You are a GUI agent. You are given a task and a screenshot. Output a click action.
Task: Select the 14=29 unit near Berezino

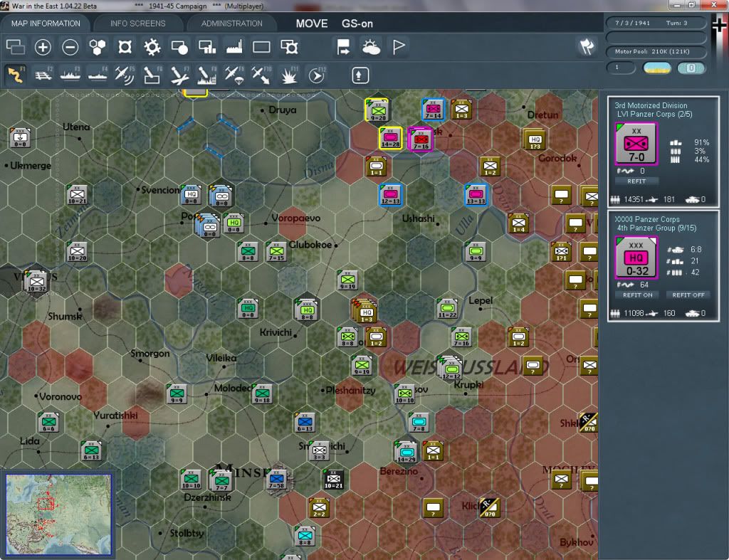(406, 452)
